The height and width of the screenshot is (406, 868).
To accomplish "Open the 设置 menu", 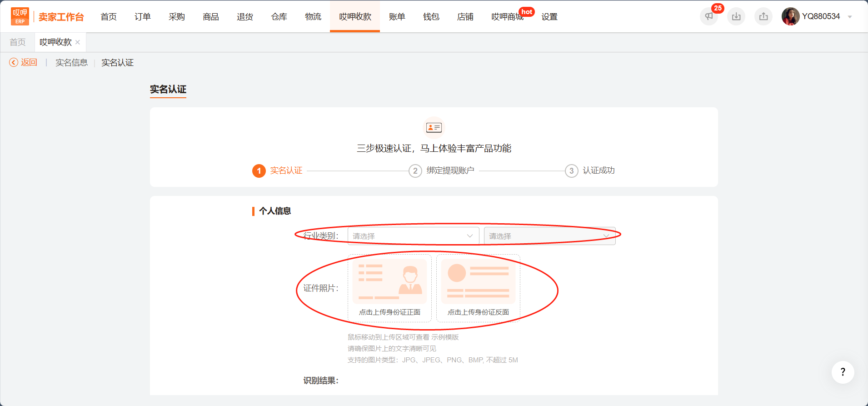I will coord(549,17).
